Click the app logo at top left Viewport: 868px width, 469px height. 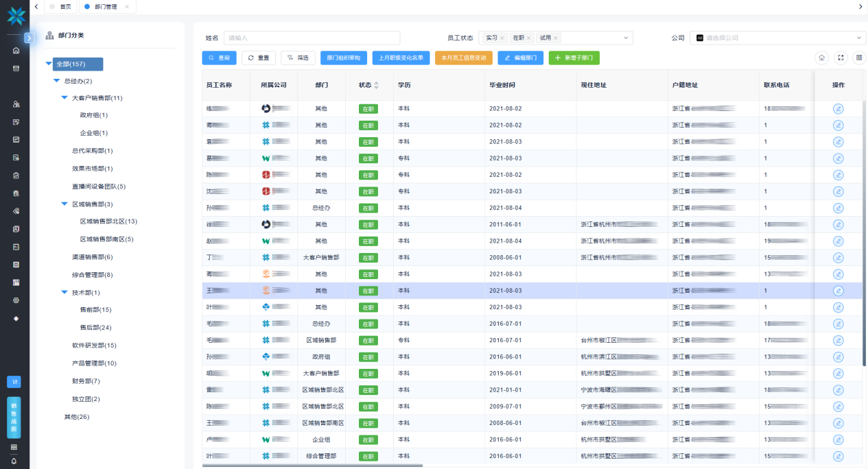tap(15, 15)
